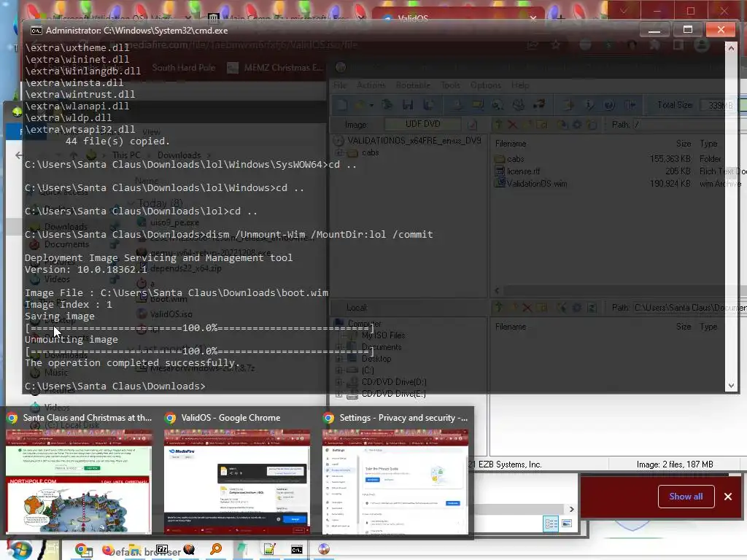Switch file list to details view icon

(551, 524)
